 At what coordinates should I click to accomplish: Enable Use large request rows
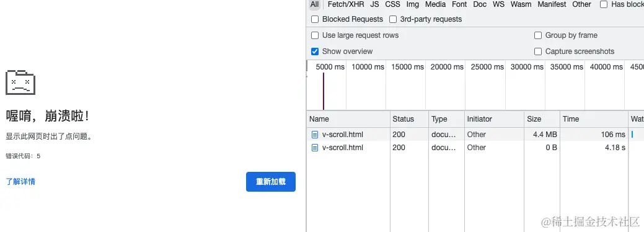[315, 35]
